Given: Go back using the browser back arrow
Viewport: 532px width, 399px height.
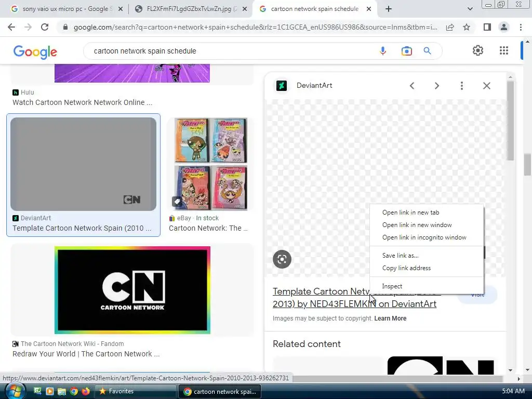Looking at the screenshot, I should [x=11, y=27].
